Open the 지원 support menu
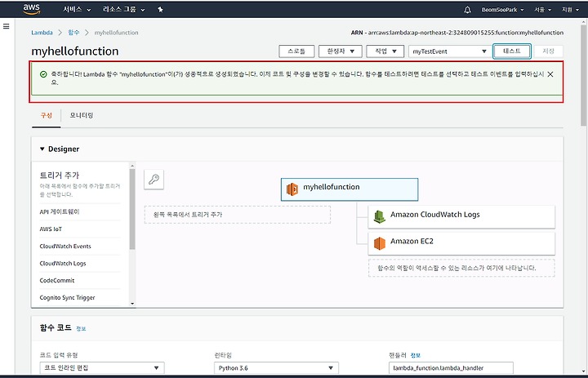Screen dimensions: 588x378 570,10
